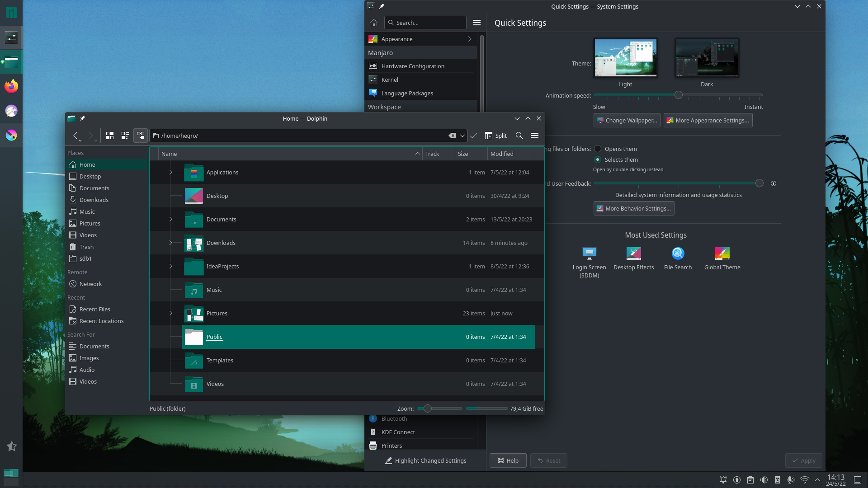The height and width of the screenshot is (488, 868).
Task: Clear the Dolphin location bar text
Action: pyautogui.click(x=452, y=136)
